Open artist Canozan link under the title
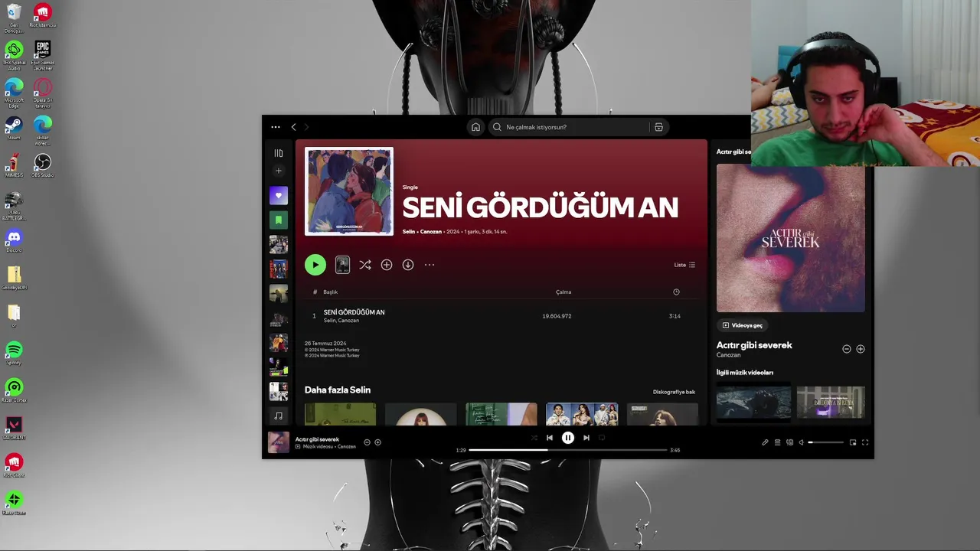Image resolution: width=980 pixels, height=551 pixels. tap(431, 231)
